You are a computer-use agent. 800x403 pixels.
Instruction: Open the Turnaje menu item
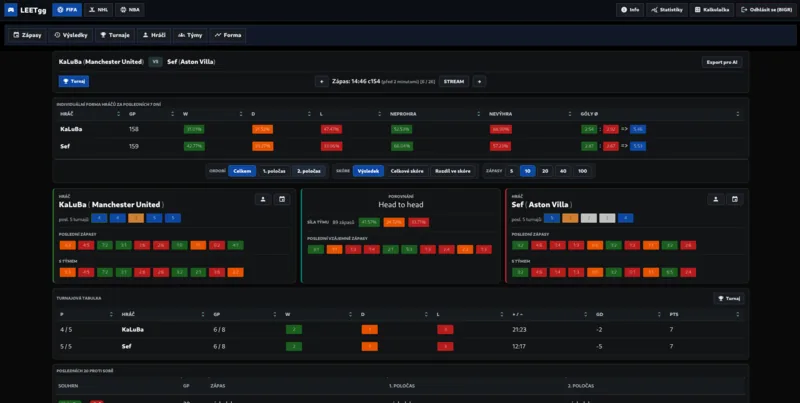coord(115,35)
